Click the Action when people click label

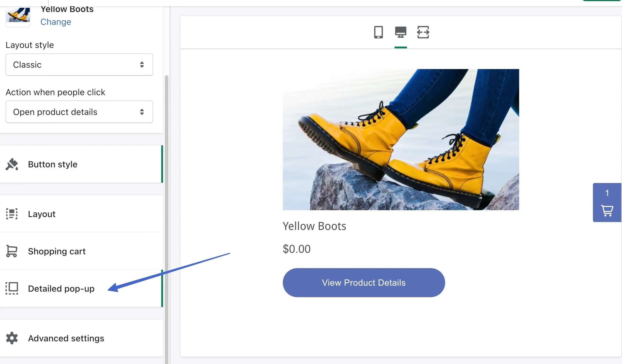55,92
